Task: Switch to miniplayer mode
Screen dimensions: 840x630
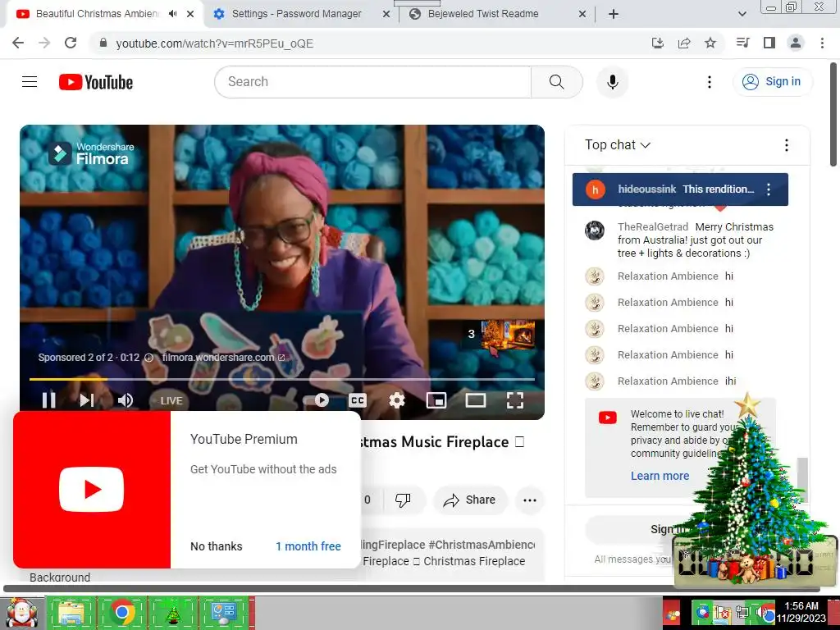Action: point(436,400)
